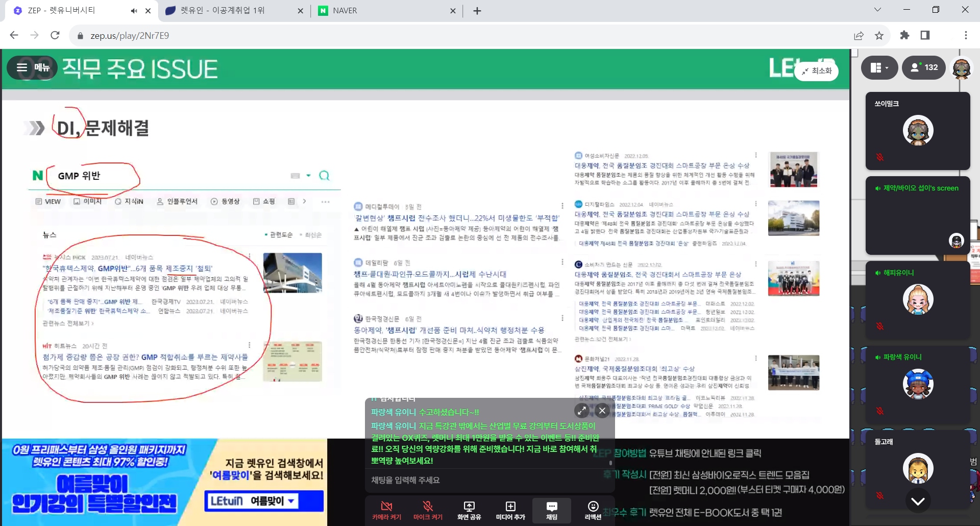Go back in browser history
The width and height of the screenshot is (980, 526).
pyautogui.click(x=14, y=35)
